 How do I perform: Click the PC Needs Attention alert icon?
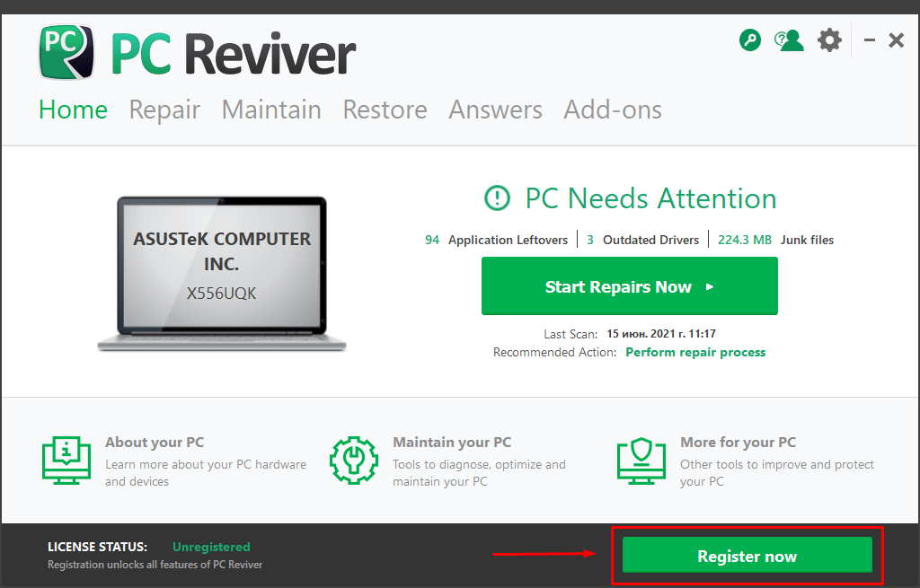(497, 198)
